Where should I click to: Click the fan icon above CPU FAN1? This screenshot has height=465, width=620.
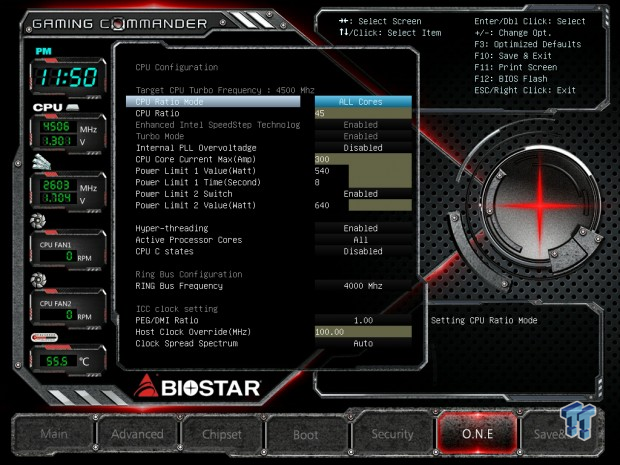click(38, 221)
